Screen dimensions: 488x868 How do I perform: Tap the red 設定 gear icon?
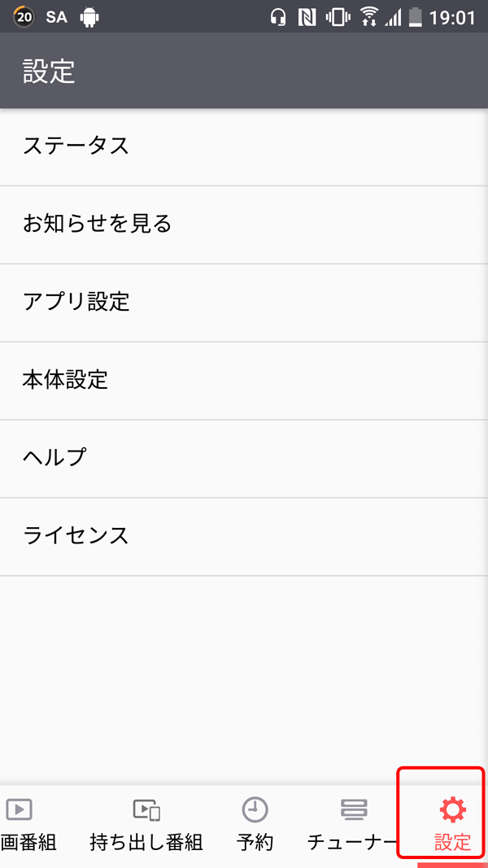(x=452, y=810)
